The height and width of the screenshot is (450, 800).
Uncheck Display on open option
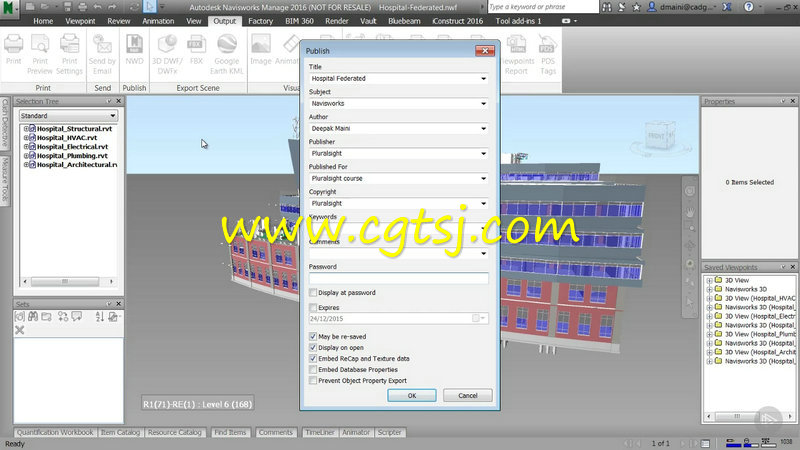pyautogui.click(x=313, y=347)
